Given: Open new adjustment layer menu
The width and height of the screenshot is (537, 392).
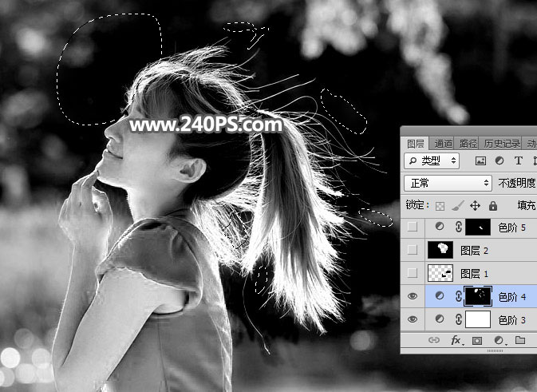Looking at the screenshot, I should click(x=499, y=341).
